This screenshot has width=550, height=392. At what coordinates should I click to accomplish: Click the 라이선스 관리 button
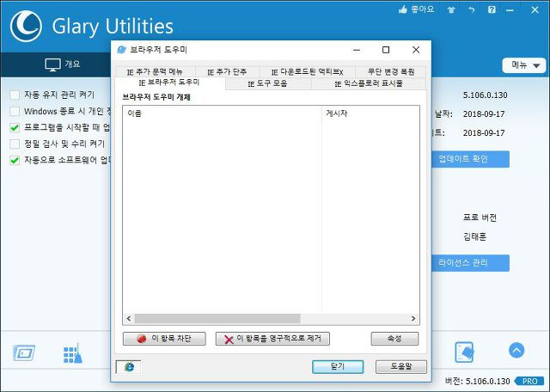(470, 263)
